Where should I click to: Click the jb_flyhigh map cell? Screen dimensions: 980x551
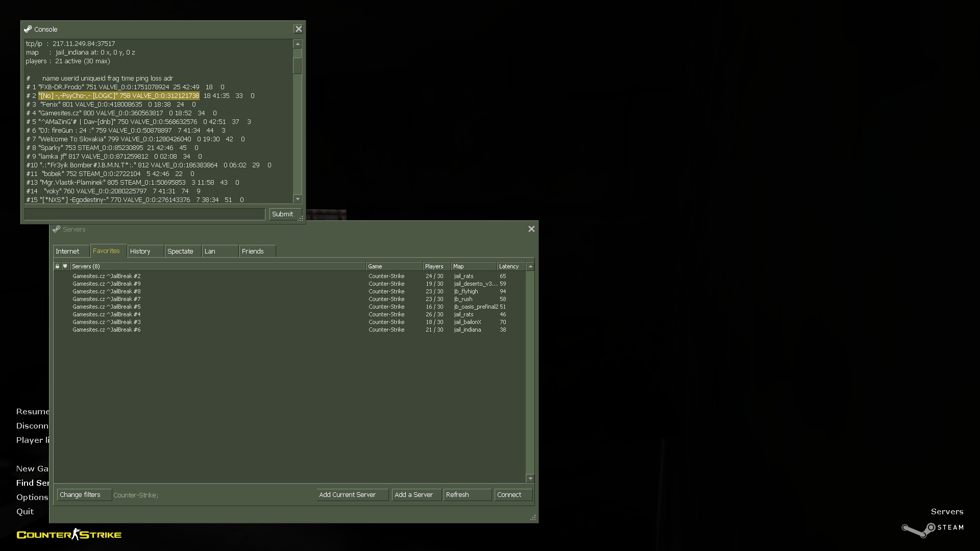466,291
